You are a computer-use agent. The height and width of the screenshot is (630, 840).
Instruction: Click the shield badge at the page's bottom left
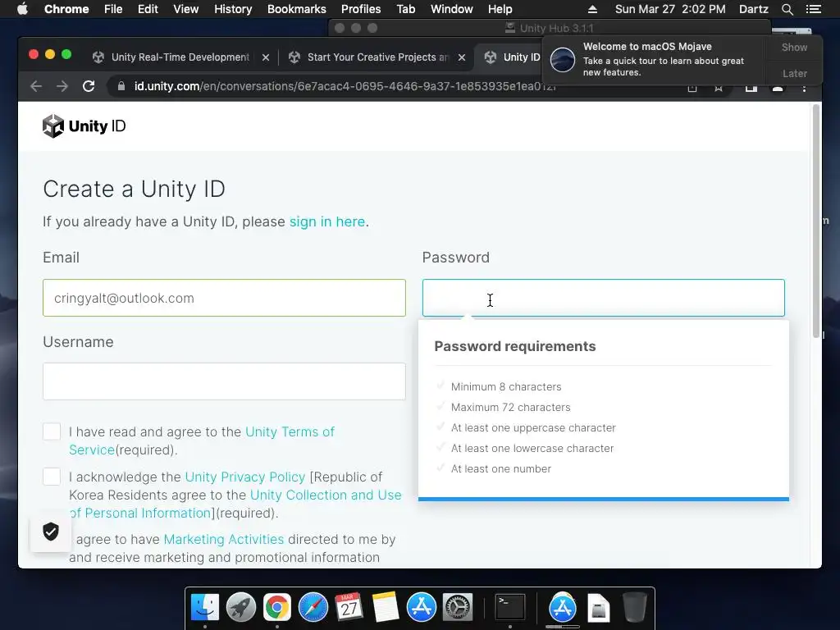click(51, 532)
